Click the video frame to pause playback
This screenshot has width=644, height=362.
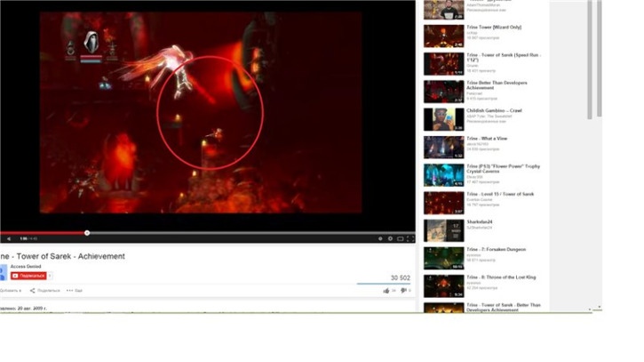[201, 112]
